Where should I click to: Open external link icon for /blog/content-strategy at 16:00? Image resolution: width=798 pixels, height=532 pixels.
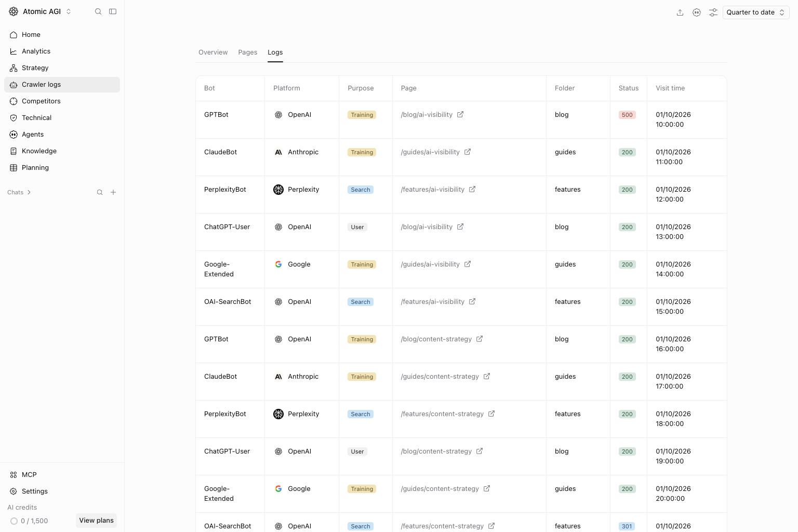tap(480, 339)
